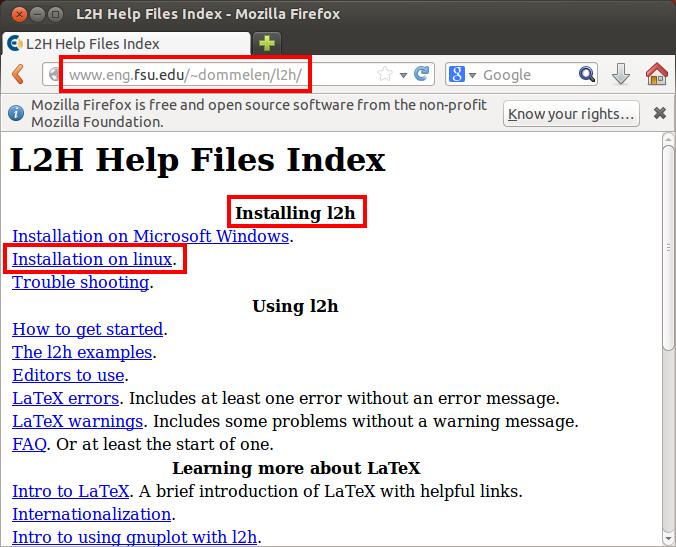Screen dimensions: 676x547
Task: Go to the Home page icon
Action: click(x=656, y=74)
